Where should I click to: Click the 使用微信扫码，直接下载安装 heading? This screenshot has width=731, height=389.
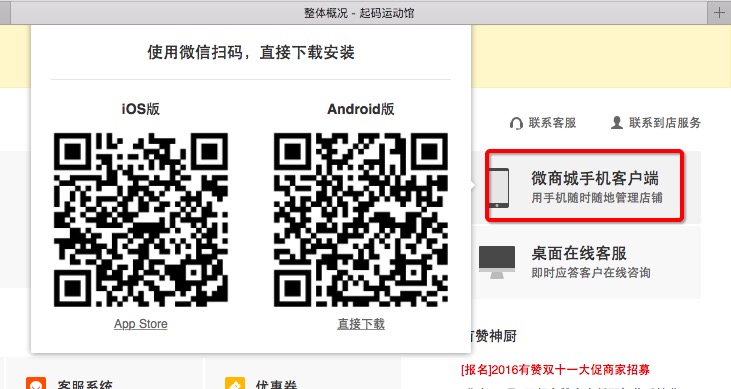pos(251,52)
